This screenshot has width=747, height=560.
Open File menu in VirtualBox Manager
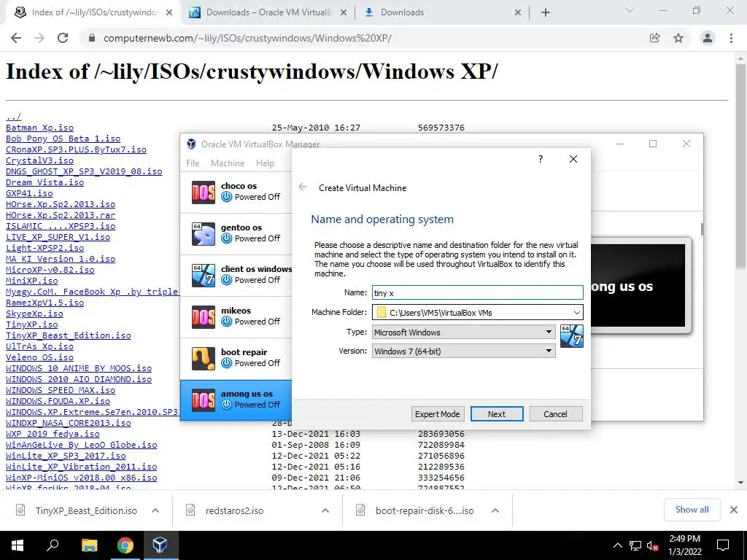193,163
